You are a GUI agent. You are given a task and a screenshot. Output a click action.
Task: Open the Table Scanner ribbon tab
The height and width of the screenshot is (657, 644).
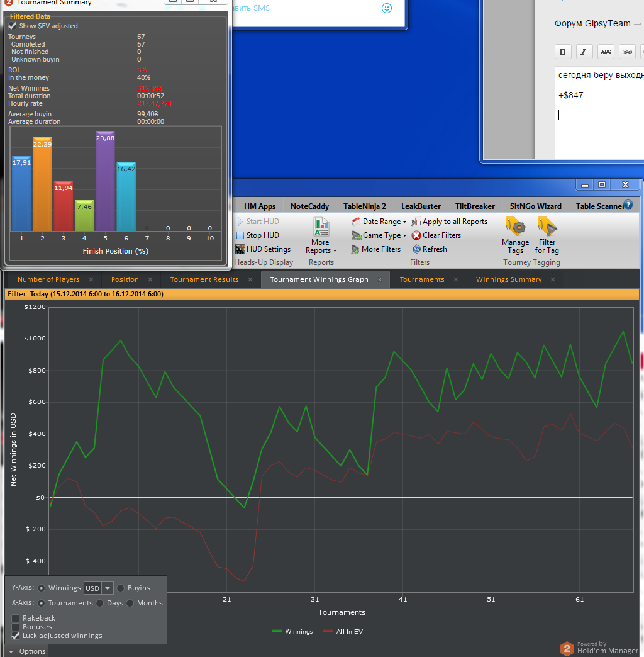(x=599, y=206)
